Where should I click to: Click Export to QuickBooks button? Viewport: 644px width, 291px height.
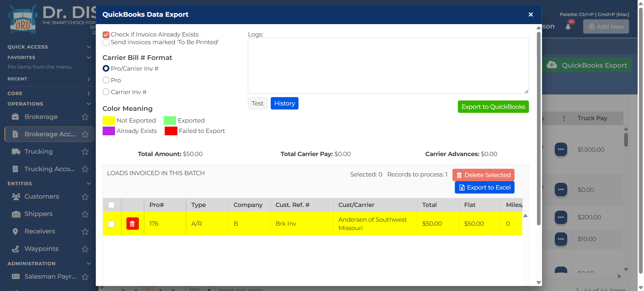(x=493, y=107)
